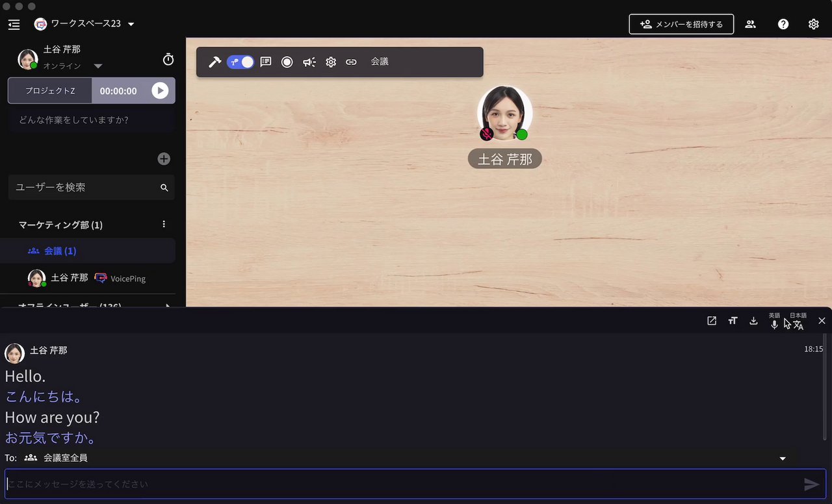Change transcript text size icon
This screenshot has height=504, width=832.
(733, 321)
